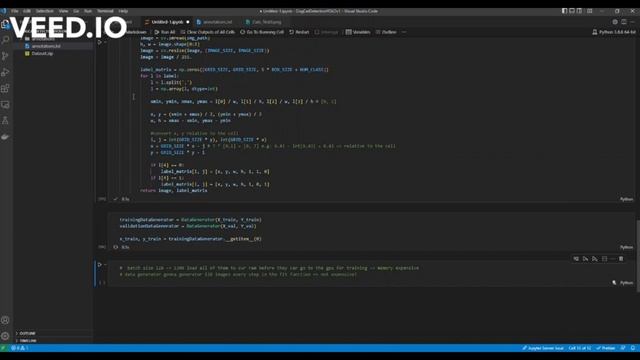This screenshot has height=360, width=640.
Task: Run the top code cell play button
Action: point(99,42)
